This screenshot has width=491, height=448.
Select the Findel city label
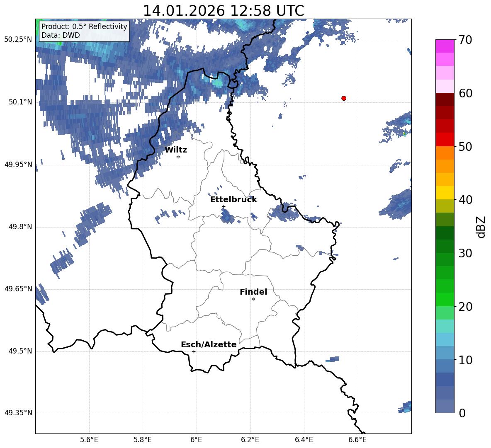[253, 292]
